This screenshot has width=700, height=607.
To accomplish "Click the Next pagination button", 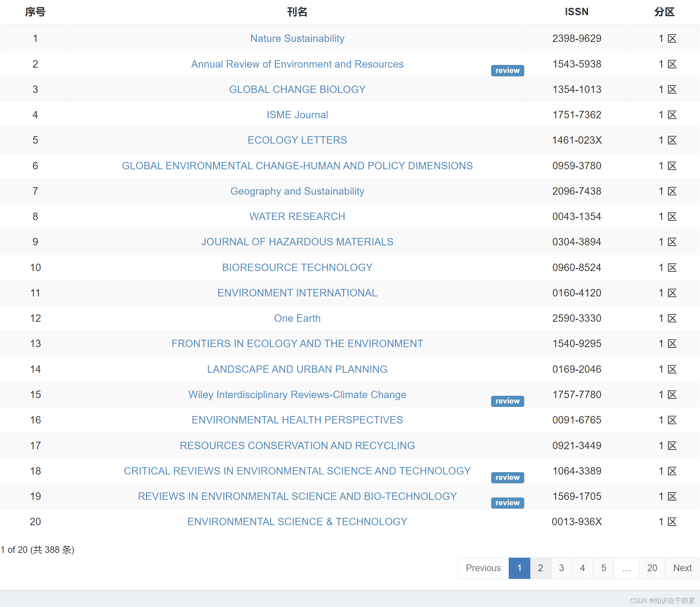I will pyautogui.click(x=682, y=568).
